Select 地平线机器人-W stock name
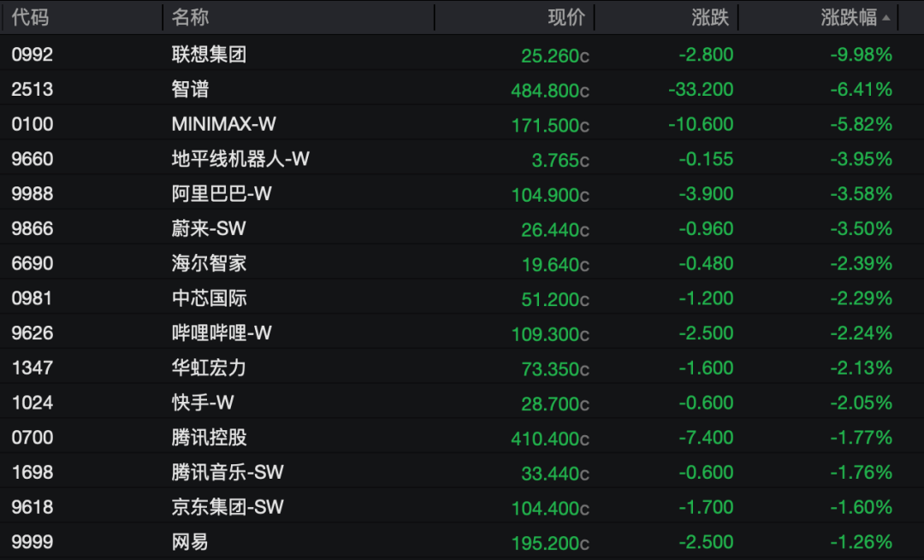The height and width of the screenshot is (560, 924). pyautogui.click(x=240, y=159)
